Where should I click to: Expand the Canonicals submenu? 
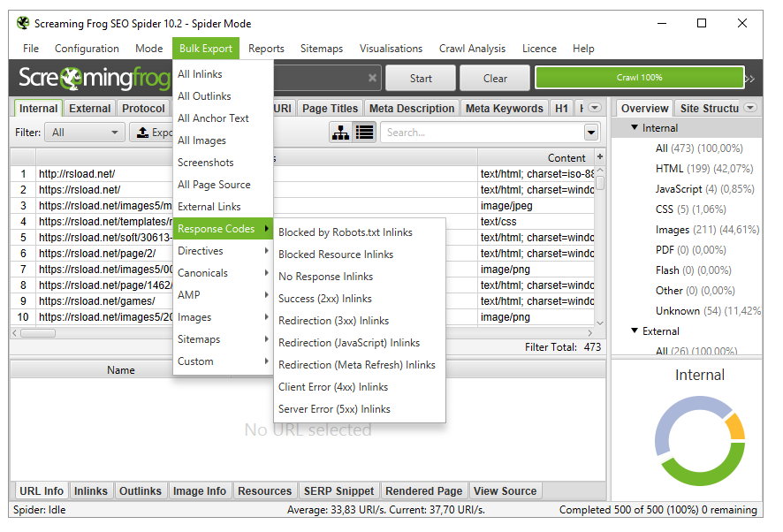point(224,273)
